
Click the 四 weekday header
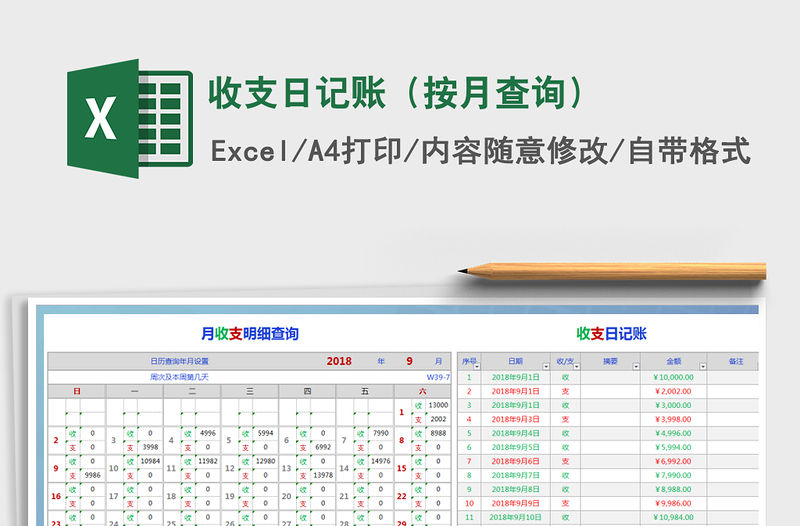click(x=307, y=391)
